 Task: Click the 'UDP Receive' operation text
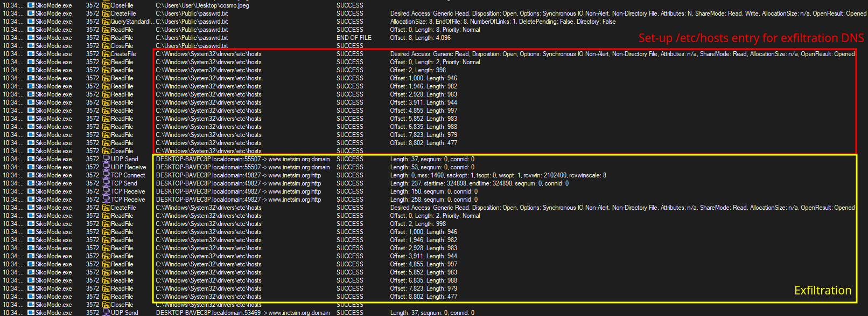tap(129, 167)
